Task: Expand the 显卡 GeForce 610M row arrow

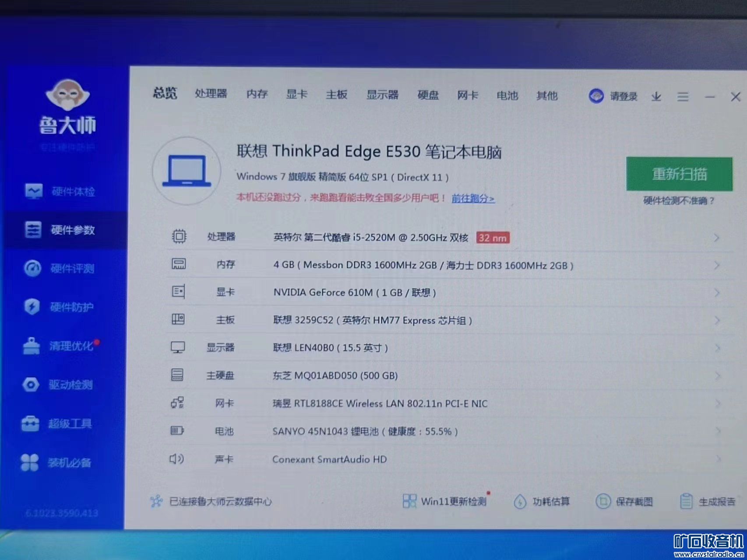Action: pyautogui.click(x=717, y=293)
